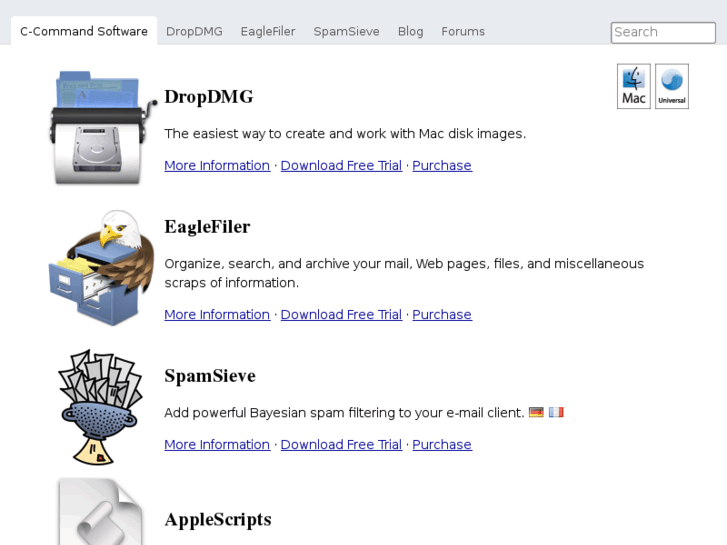Select the C-Command Software tab
Screen dimensions: 727x545
(84, 31)
